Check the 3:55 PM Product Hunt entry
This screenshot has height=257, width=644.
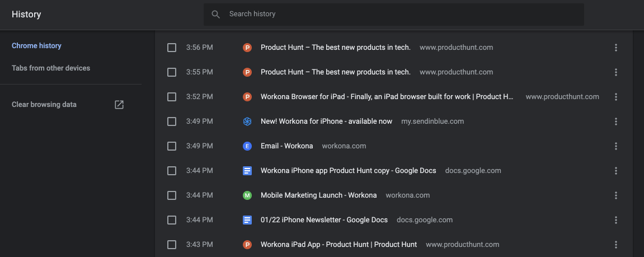[x=172, y=72]
